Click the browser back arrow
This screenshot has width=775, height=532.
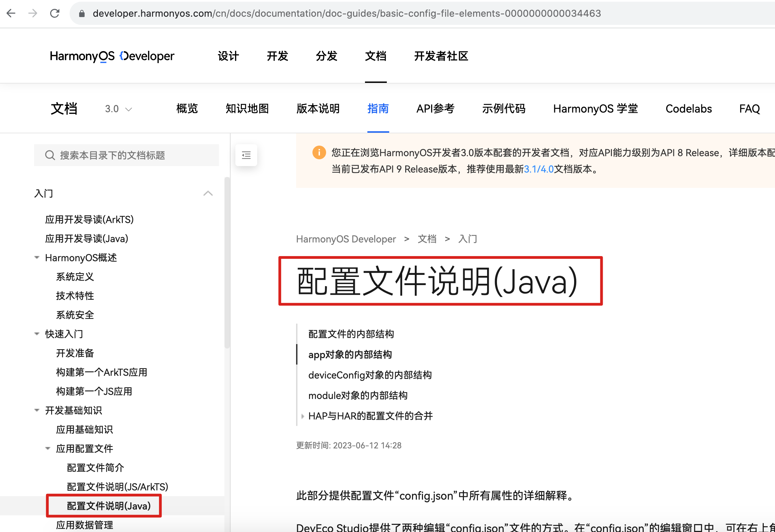point(11,13)
